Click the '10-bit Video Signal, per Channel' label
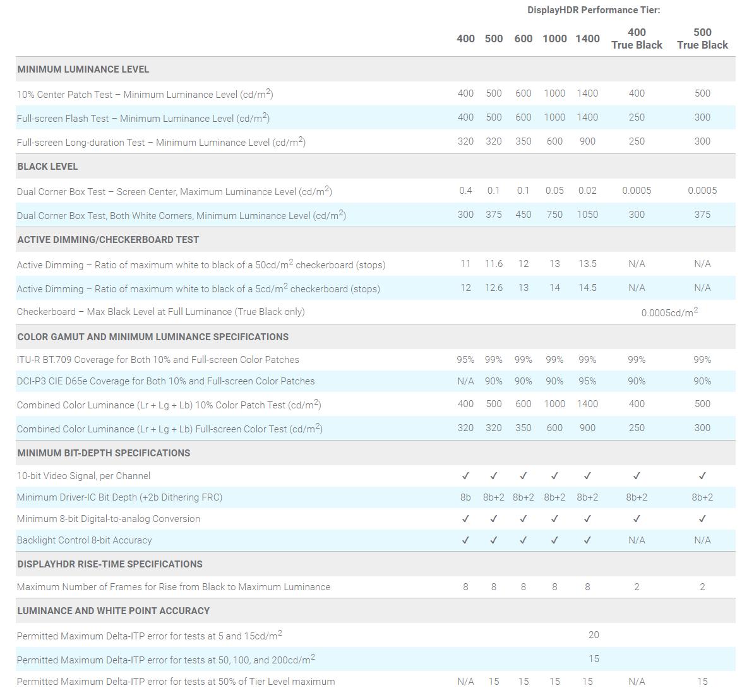 coord(83,476)
